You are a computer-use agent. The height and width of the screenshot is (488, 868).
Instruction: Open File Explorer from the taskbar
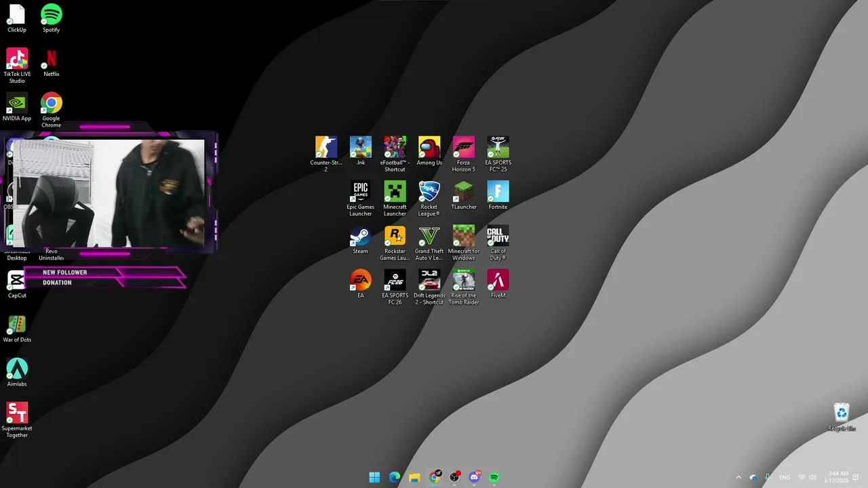(414, 477)
